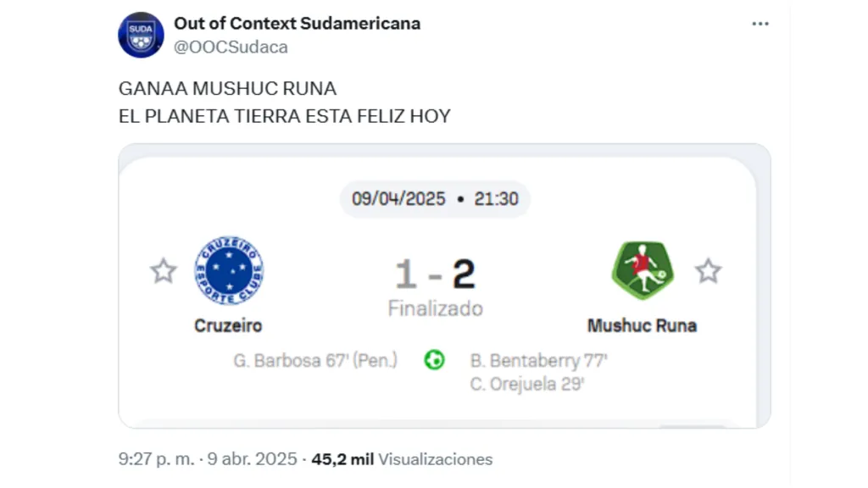Open the tweet's three-dot more options menu

click(760, 24)
